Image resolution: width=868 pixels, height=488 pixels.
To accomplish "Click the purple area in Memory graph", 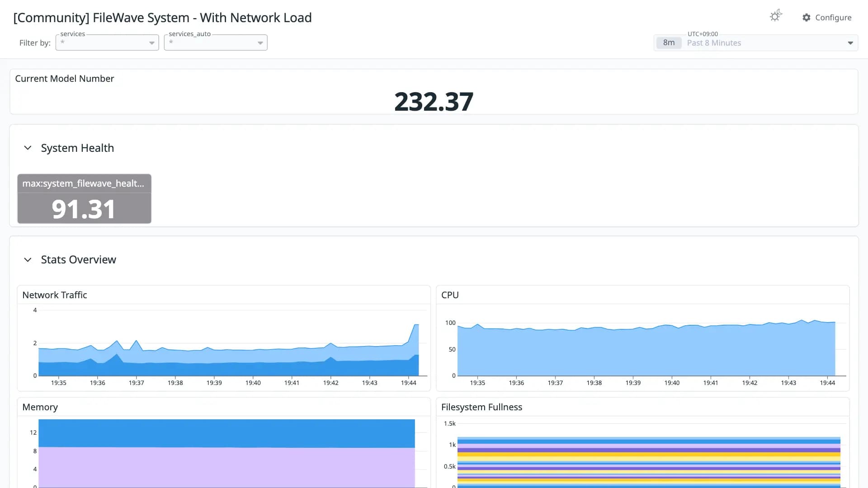I will 226,468.
